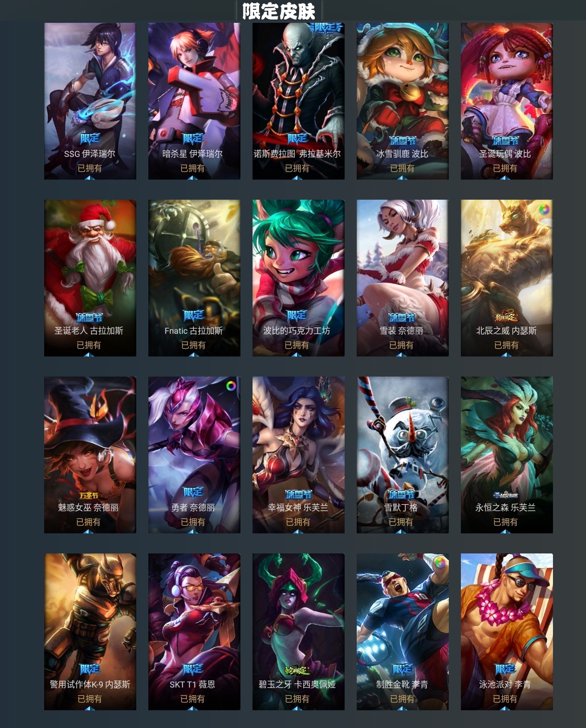Click 已拥有 label under 暗杀星 伊泽瑞尔

(x=193, y=168)
